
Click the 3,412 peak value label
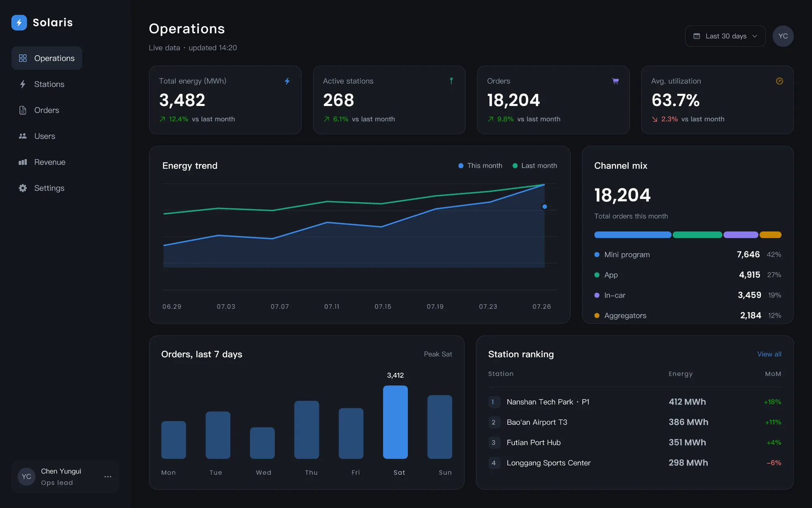pos(395,375)
